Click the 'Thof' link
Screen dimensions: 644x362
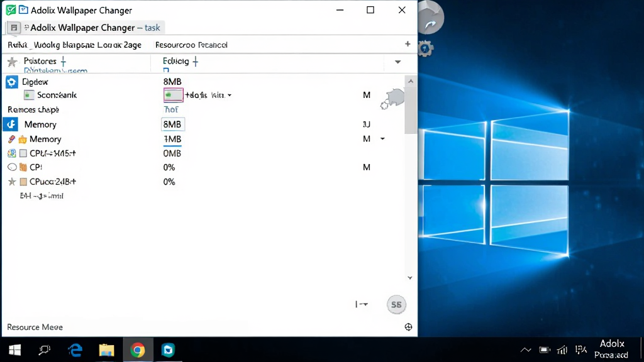[171, 109]
